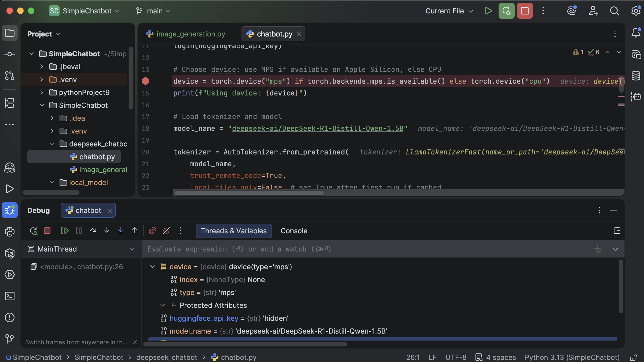Expand the local_model folder
The width and height of the screenshot is (644, 362).
tap(52, 182)
